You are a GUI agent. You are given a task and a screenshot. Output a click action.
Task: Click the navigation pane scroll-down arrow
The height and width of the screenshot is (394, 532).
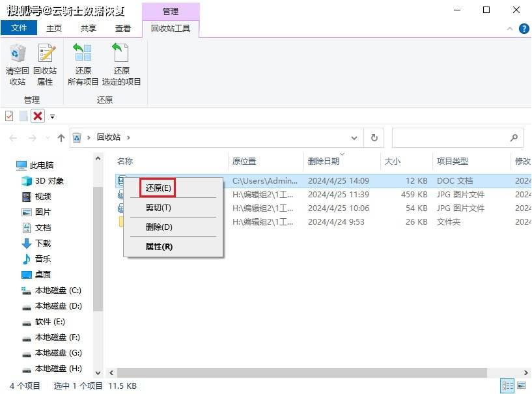click(98, 373)
